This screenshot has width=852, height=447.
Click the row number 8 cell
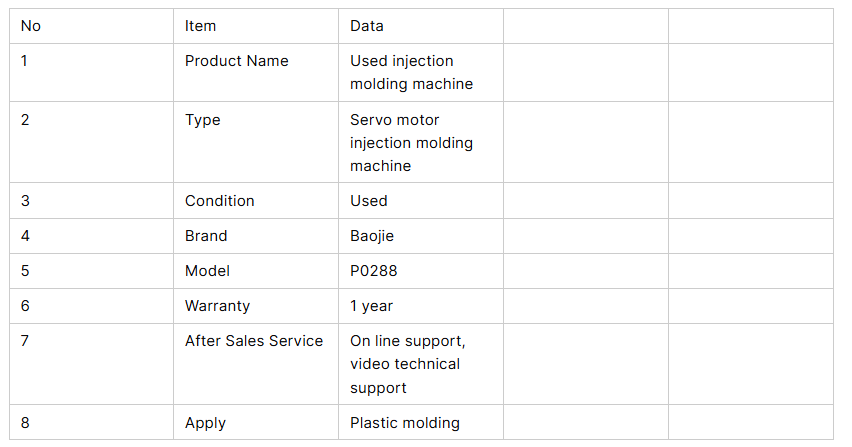pos(26,423)
